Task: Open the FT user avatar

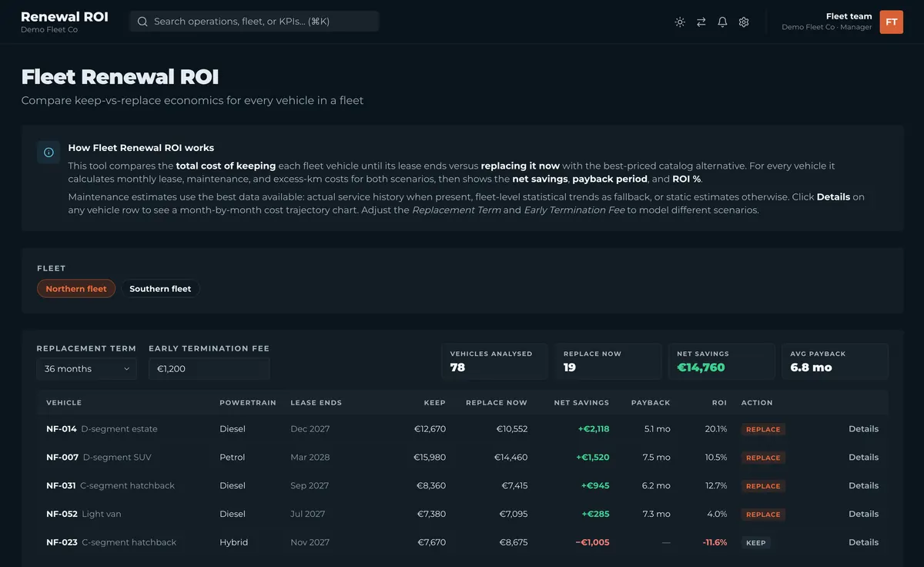Action: 892,22
